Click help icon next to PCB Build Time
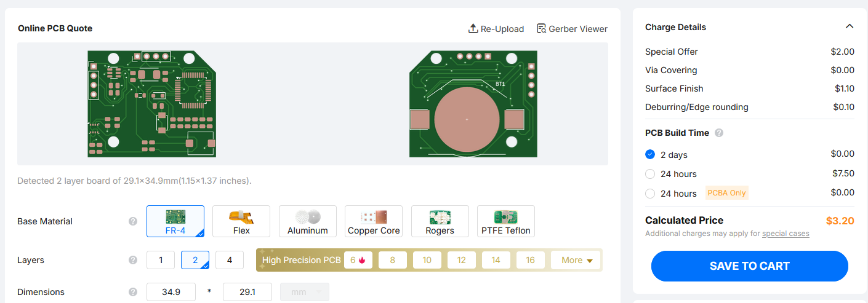Image resolution: width=868 pixels, height=303 pixels. pyautogui.click(x=719, y=133)
